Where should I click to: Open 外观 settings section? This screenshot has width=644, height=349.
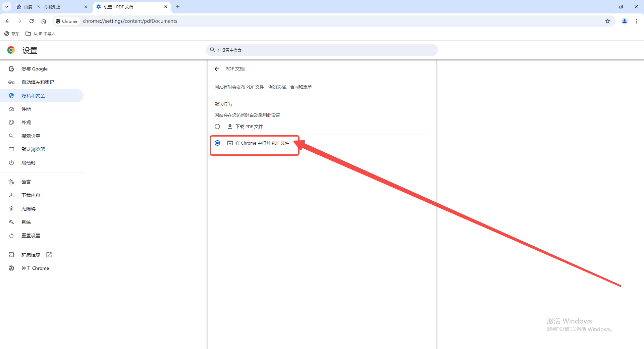click(x=42, y=122)
